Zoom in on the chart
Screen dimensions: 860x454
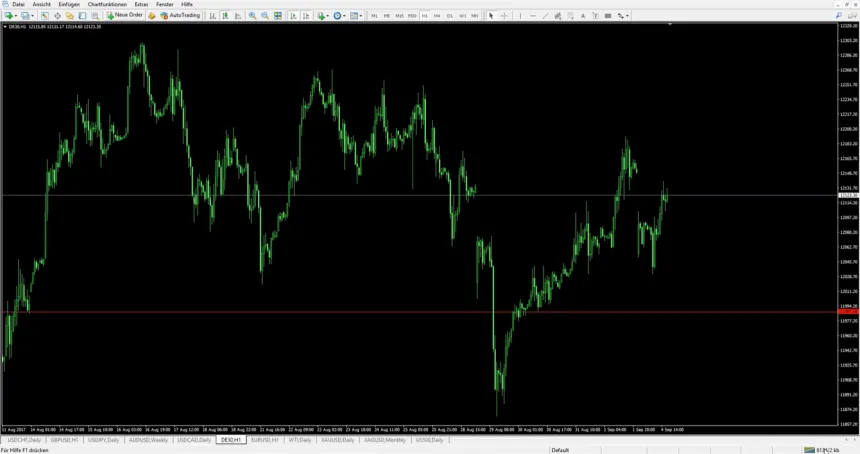tap(252, 16)
